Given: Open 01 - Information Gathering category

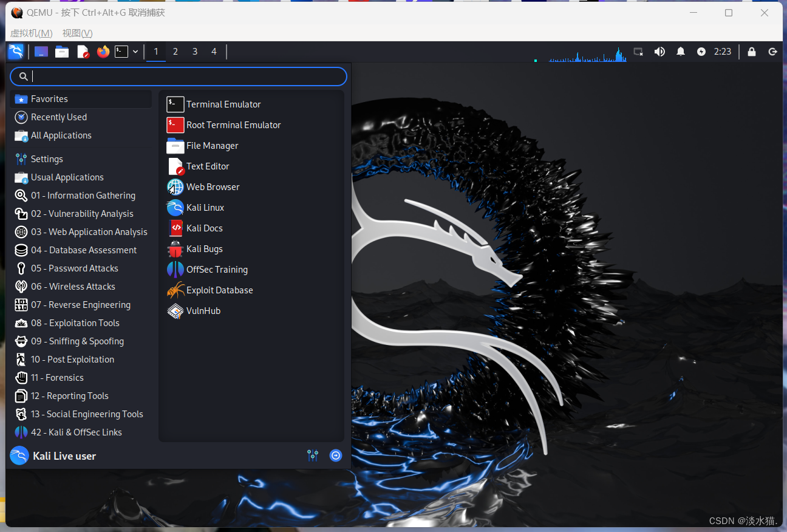Looking at the screenshot, I should click(81, 196).
